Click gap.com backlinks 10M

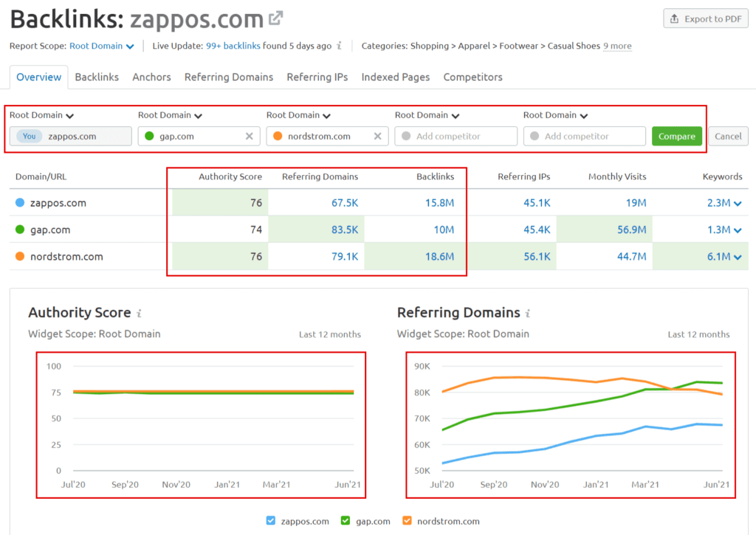pos(444,230)
